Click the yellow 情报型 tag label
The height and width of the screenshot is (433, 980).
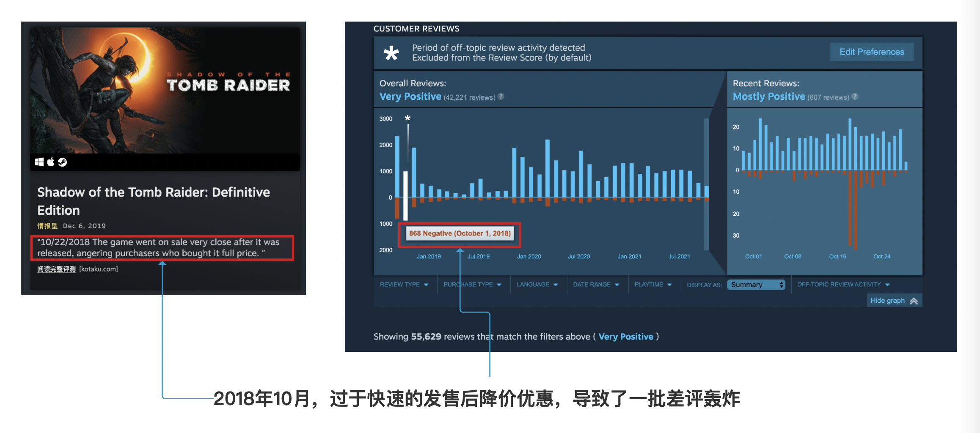47,226
